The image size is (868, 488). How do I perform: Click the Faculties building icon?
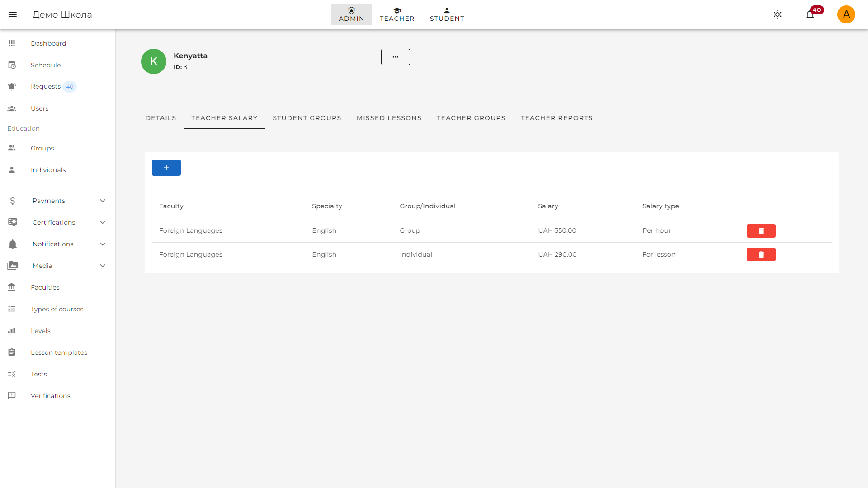click(12, 287)
